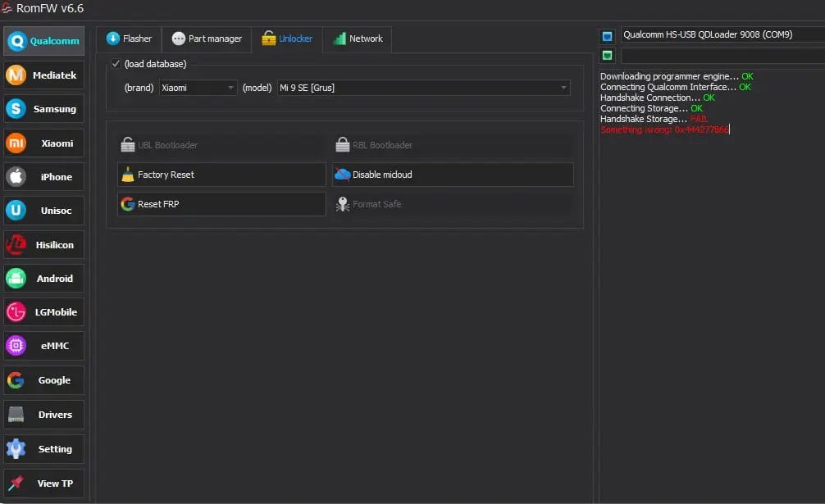Select the Qualcomm platform in the sidebar
825x504 pixels.
point(43,41)
